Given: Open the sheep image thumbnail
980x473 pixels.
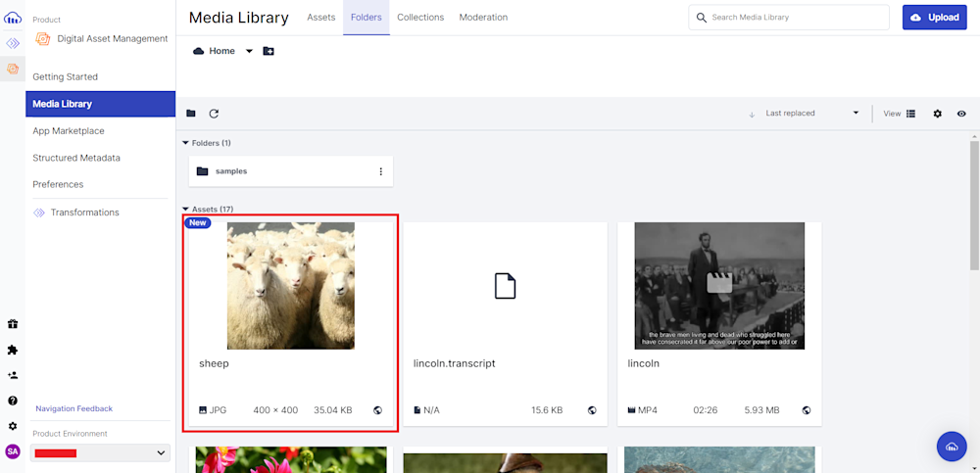Looking at the screenshot, I should [x=290, y=285].
